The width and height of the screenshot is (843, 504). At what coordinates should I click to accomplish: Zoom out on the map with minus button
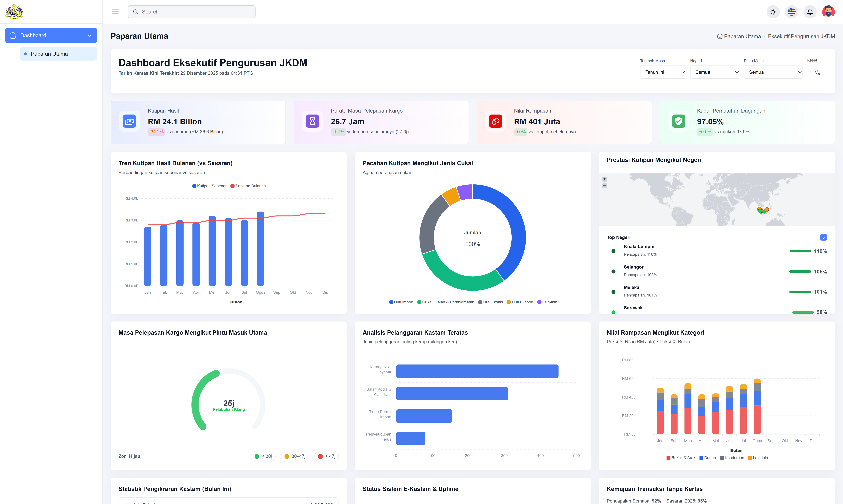click(x=604, y=185)
